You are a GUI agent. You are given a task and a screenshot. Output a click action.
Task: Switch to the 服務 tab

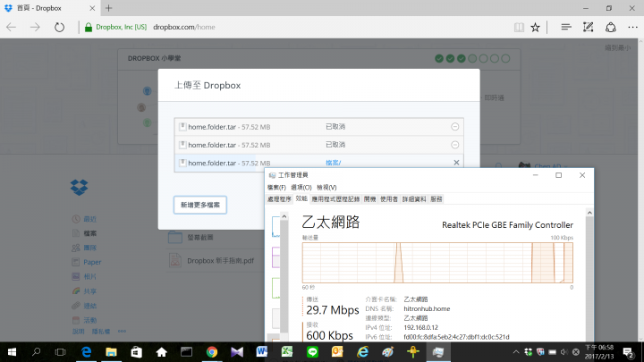pos(436,199)
